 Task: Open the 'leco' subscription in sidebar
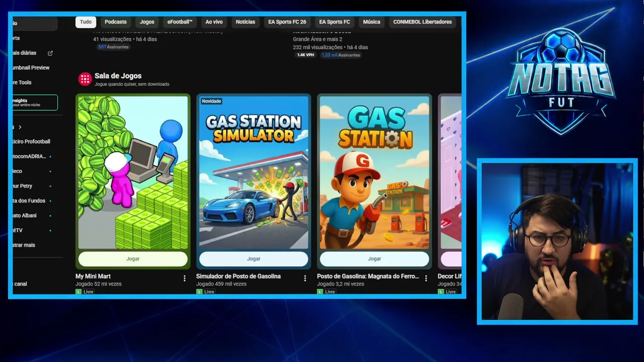[18, 171]
